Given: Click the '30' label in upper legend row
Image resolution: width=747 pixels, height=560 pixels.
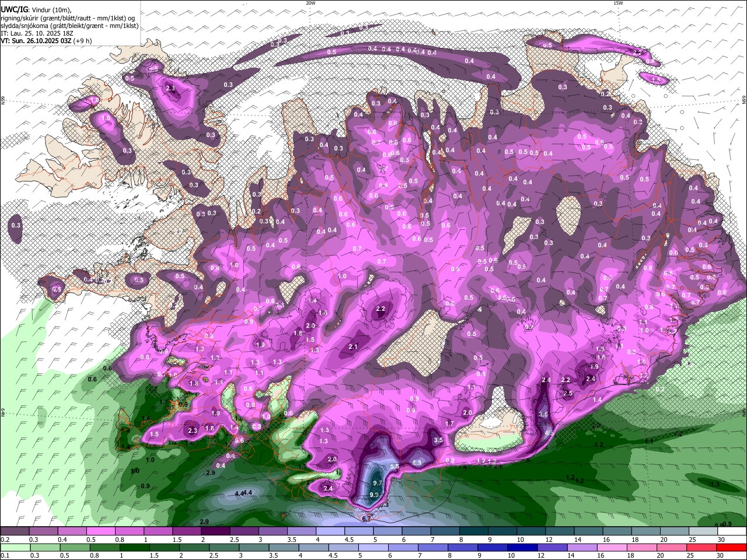Looking at the screenshot, I should (x=721, y=540).
